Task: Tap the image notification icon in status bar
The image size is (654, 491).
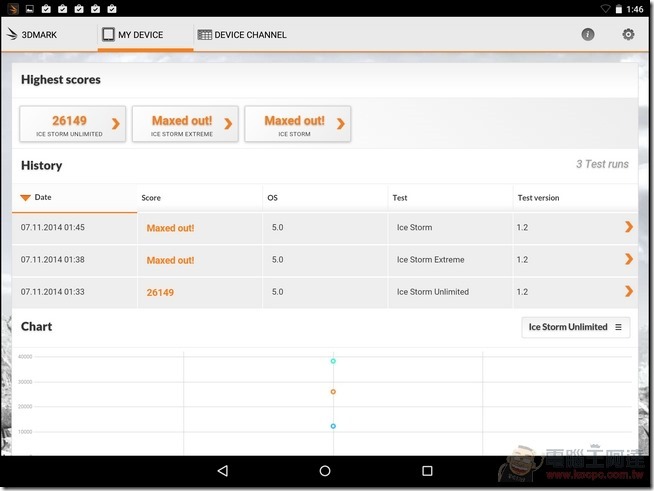Action: tap(30, 9)
